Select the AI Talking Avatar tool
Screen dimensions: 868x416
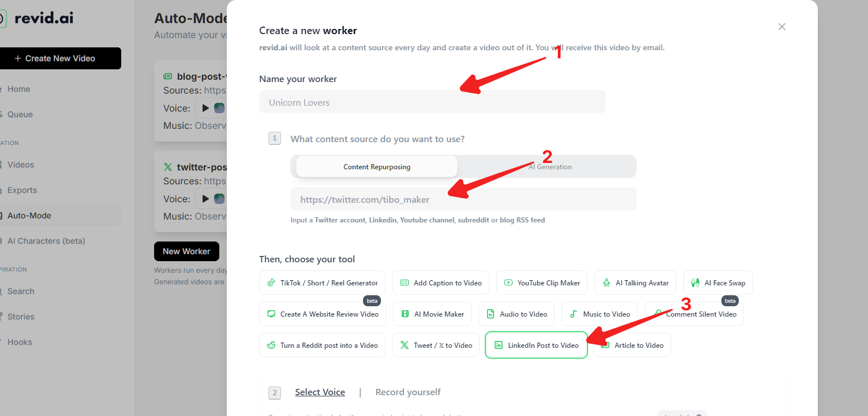(635, 283)
